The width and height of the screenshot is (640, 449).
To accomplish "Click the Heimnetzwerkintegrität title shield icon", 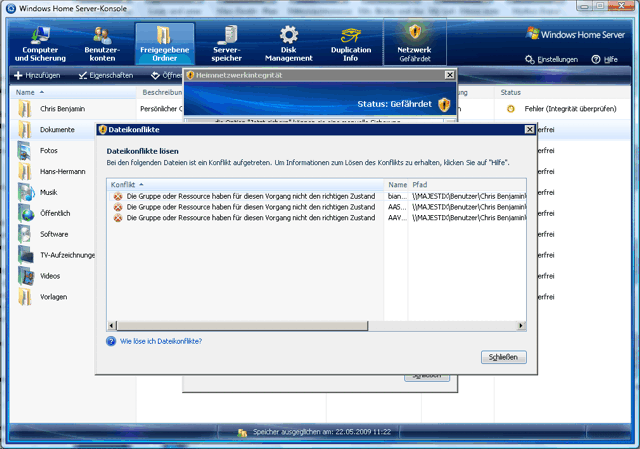I will click(x=190, y=75).
